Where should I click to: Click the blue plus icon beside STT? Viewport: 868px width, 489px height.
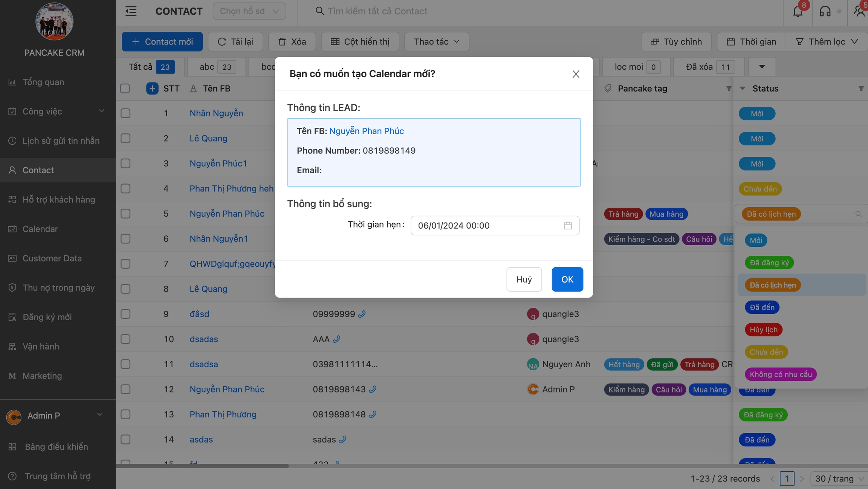pyautogui.click(x=152, y=89)
